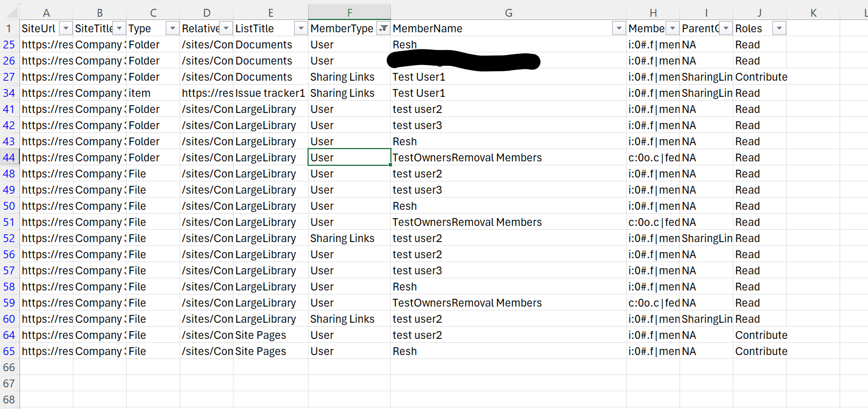Select row 65 header
868x409 pixels.
pos(9,351)
